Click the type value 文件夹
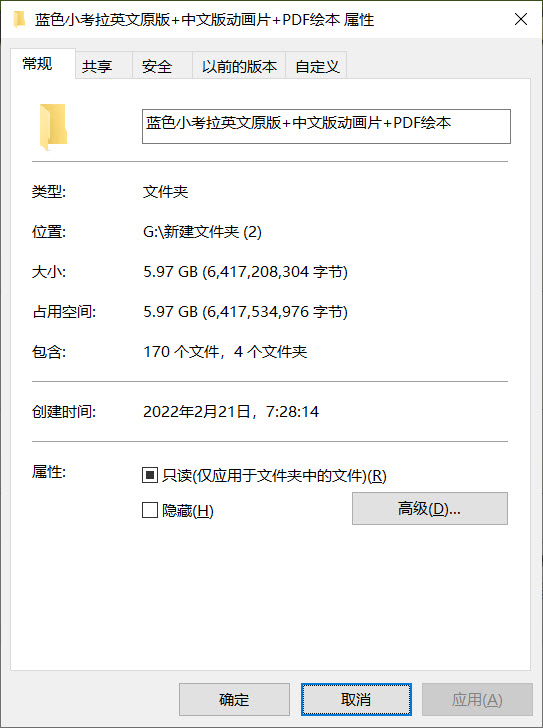This screenshot has width=543, height=728. 166,191
